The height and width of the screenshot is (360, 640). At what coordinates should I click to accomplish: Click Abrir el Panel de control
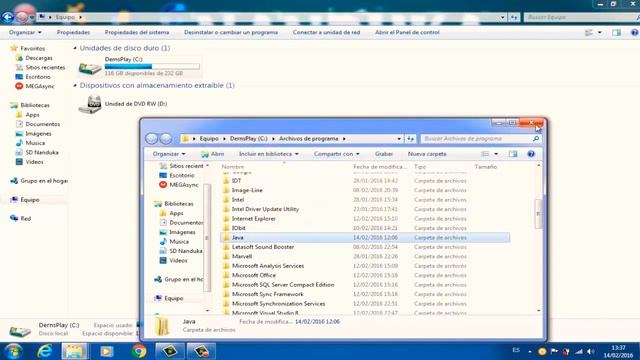pyautogui.click(x=407, y=32)
